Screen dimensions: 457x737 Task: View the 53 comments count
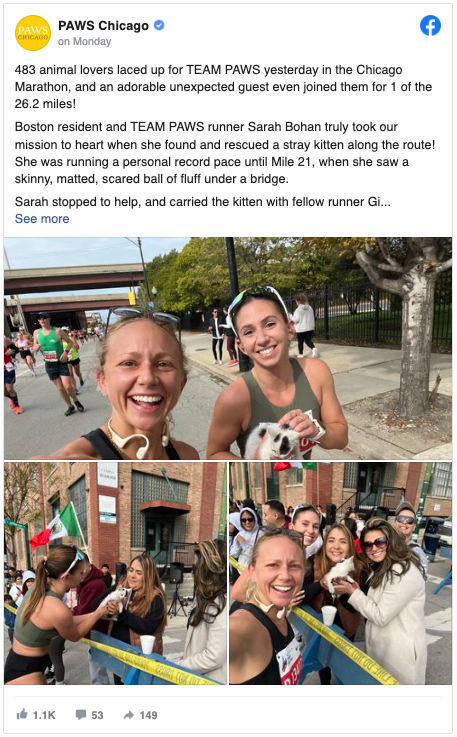(x=97, y=715)
